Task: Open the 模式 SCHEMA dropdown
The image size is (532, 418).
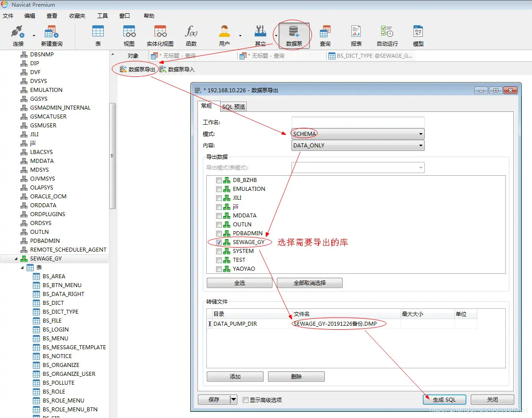Action: tap(358, 134)
